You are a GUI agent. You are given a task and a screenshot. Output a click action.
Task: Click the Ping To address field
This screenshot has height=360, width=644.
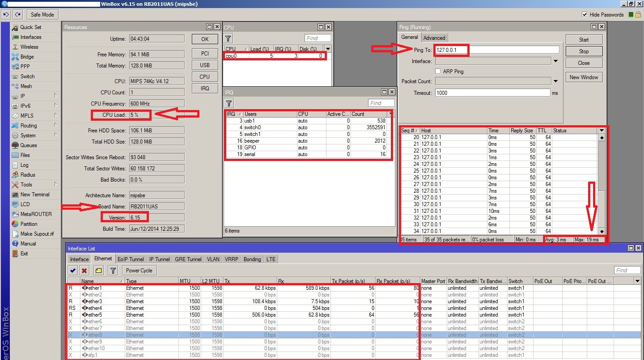pos(496,50)
